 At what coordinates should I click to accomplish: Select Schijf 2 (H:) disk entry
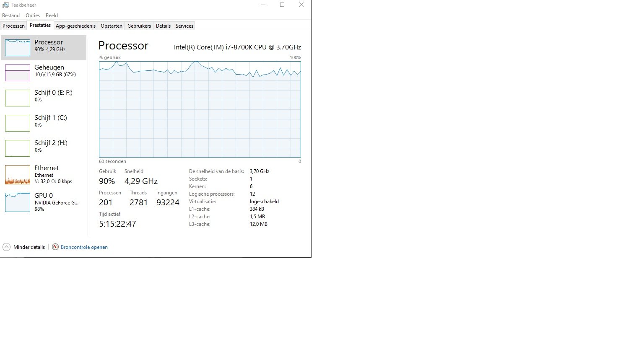tap(44, 148)
